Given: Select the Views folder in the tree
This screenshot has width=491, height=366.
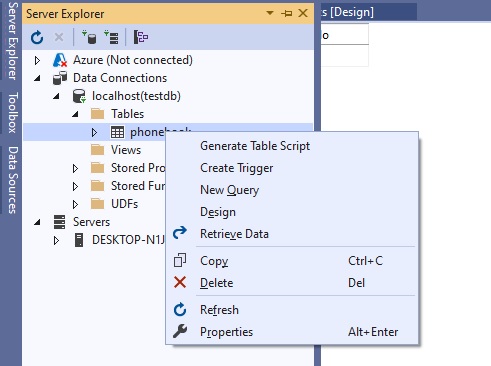Looking at the screenshot, I should [126, 150].
